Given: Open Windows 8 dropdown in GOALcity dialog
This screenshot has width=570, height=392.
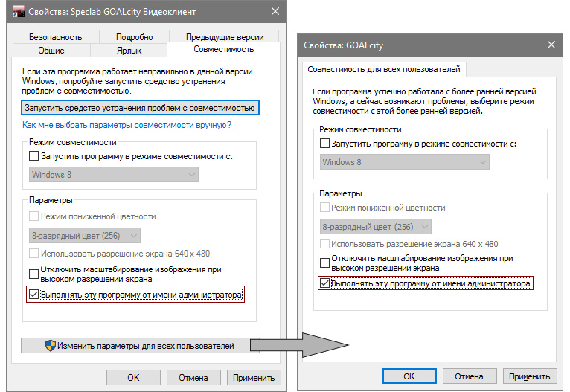Looking at the screenshot, I should (x=404, y=162).
